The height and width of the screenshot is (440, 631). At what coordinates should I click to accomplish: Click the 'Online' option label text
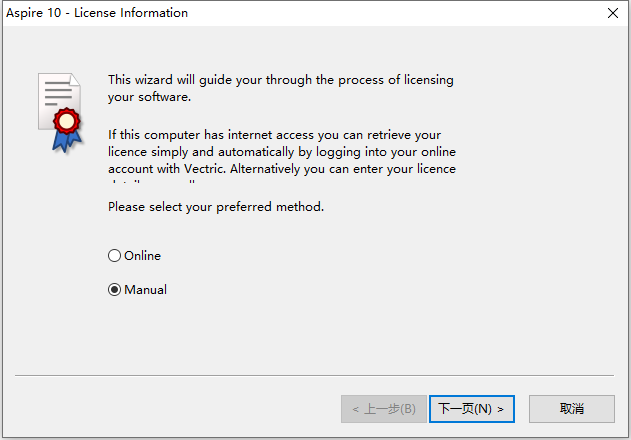tap(142, 256)
